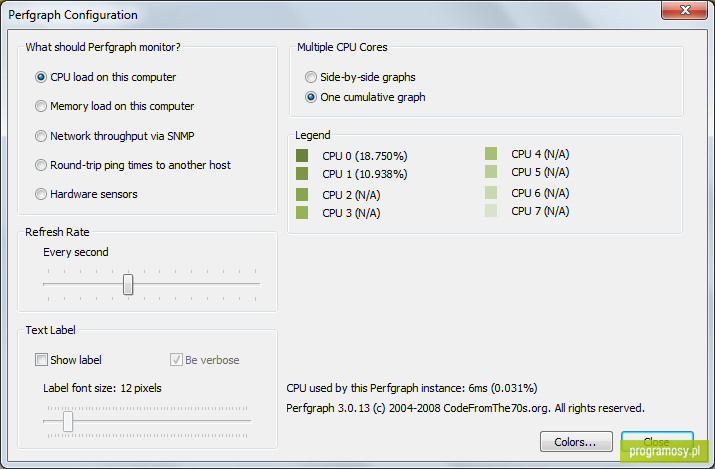This screenshot has width=715, height=469.
Task: Close the Perfgraph Configuration window
Action: pos(684,10)
